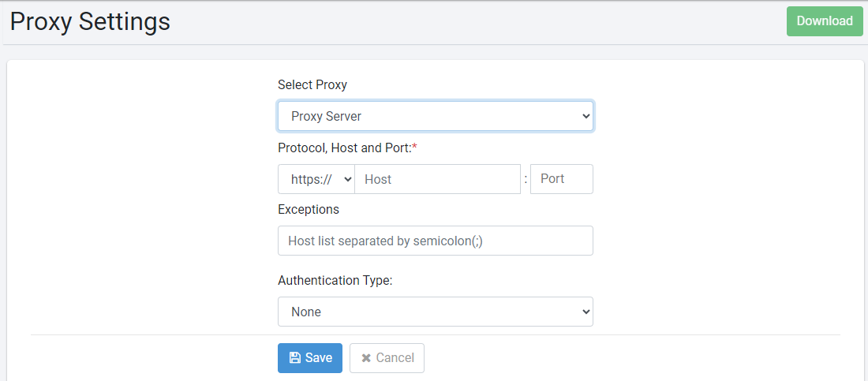Open the Authentication Type dropdown set to None
Image resolution: width=868 pixels, height=381 pixels.
[x=435, y=312]
